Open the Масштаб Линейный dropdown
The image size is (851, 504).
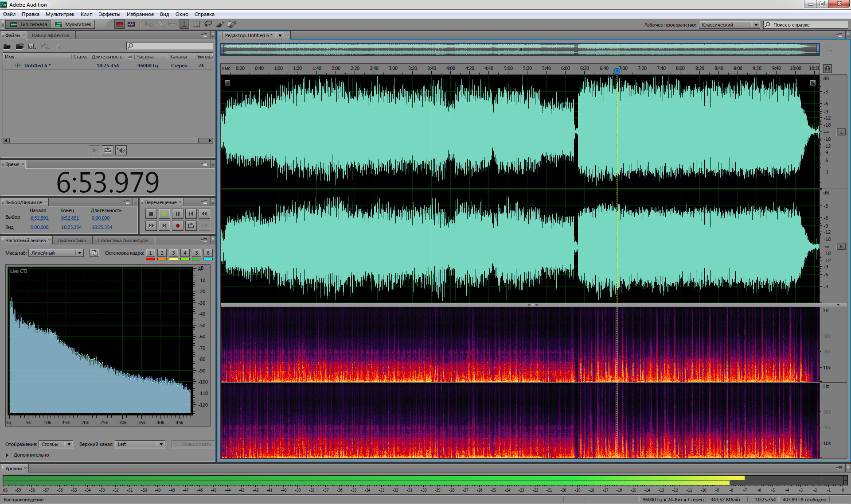[56, 253]
